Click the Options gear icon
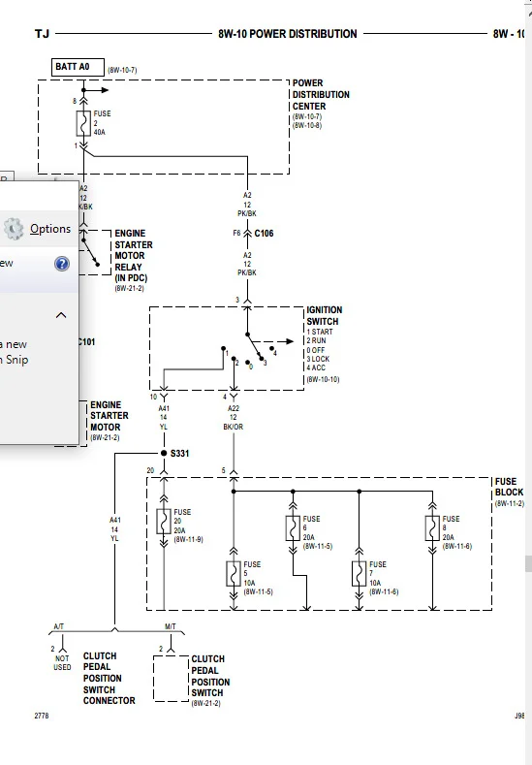 [x=14, y=228]
